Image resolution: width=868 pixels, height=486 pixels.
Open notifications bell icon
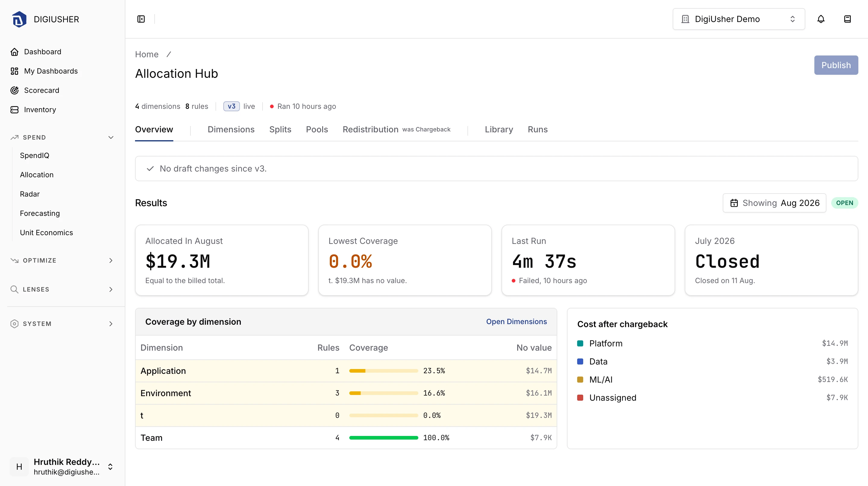[x=821, y=19]
